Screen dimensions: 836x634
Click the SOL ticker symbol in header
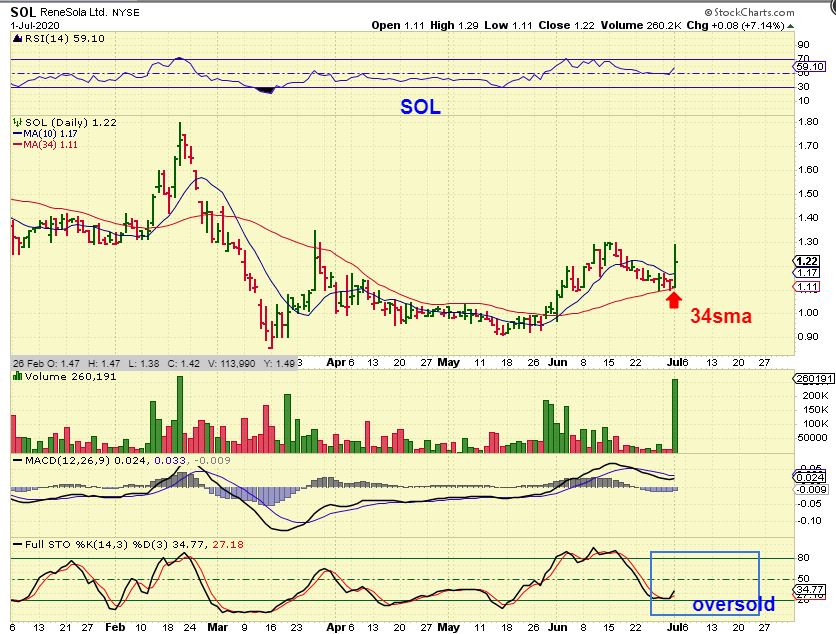pyautogui.click(x=21, y=12)
